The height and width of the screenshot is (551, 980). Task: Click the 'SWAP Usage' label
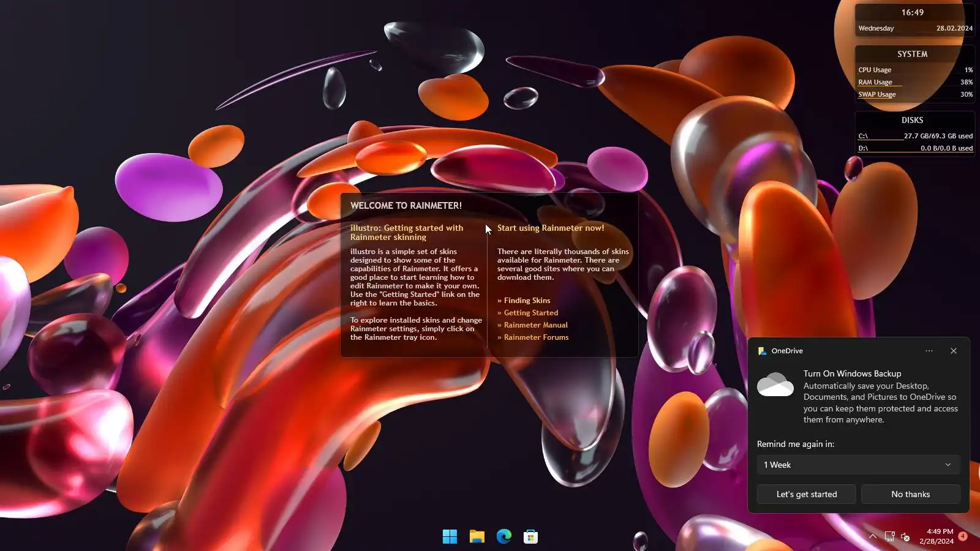[x=877, y=94]
